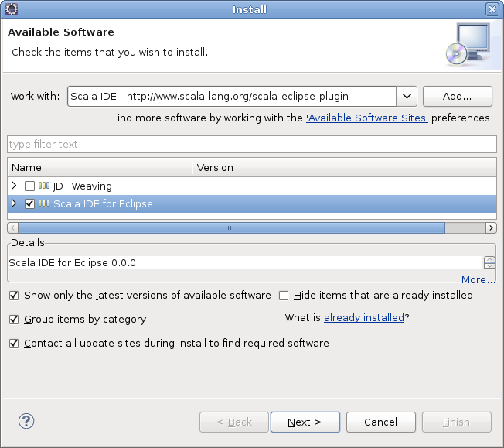Click the type filter text field

252,144
